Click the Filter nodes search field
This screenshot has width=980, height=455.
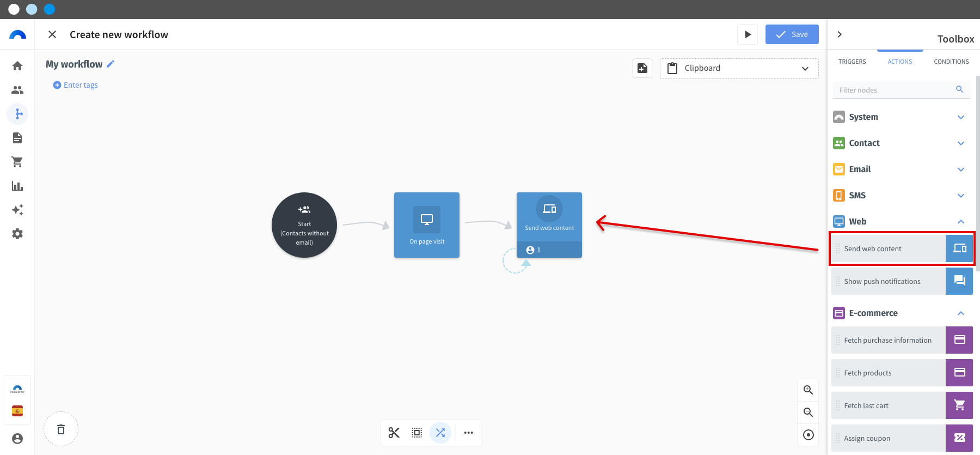pyautogui.click(x=903, y=90)
